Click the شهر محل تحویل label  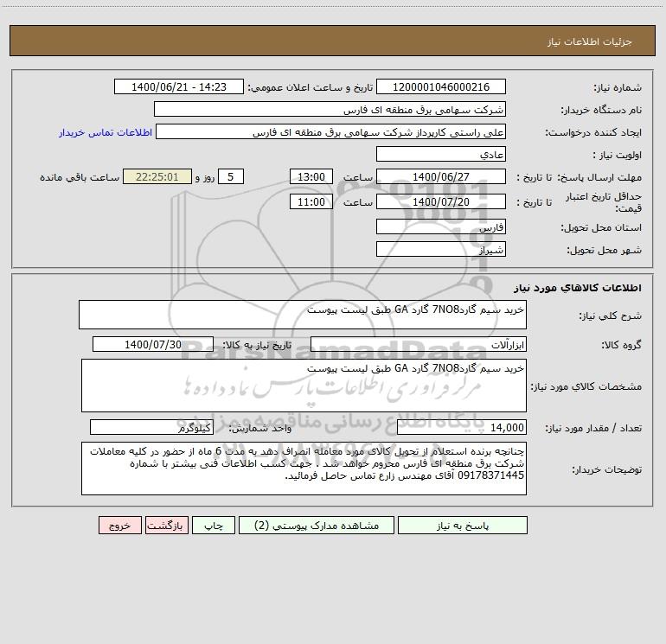coord(604,250)
